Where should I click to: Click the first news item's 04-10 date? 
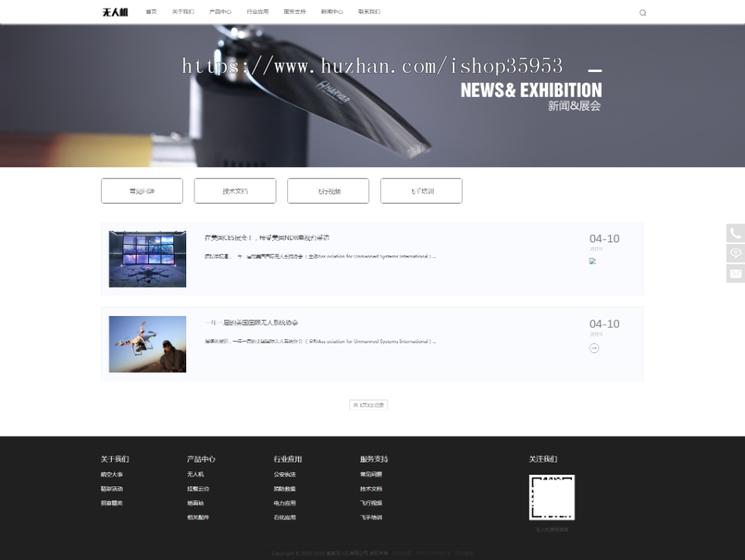[x=604, y=238]
